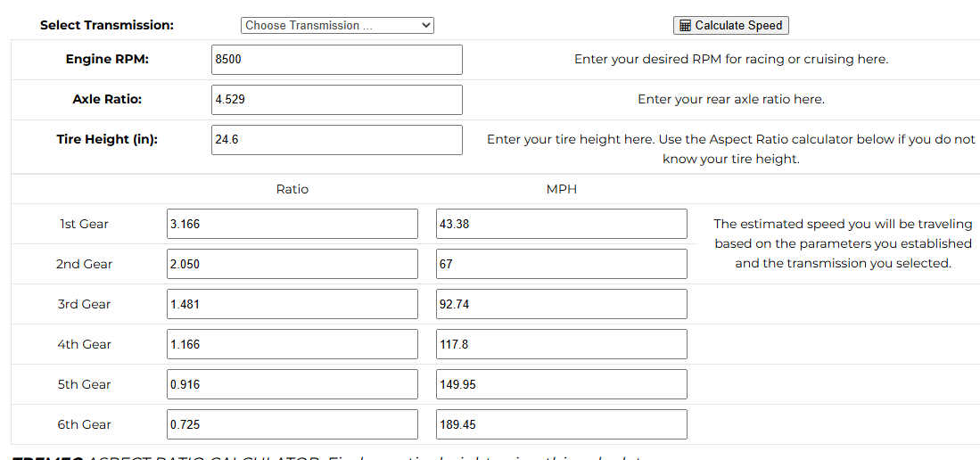This screenshot has width=980, height=460.
Task: Select the 6th Gear MPH result field
Action: tap(561, 425)
